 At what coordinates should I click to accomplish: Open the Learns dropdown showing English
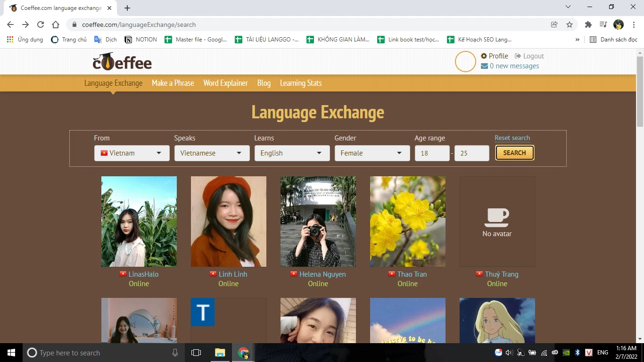coord(292,153)
